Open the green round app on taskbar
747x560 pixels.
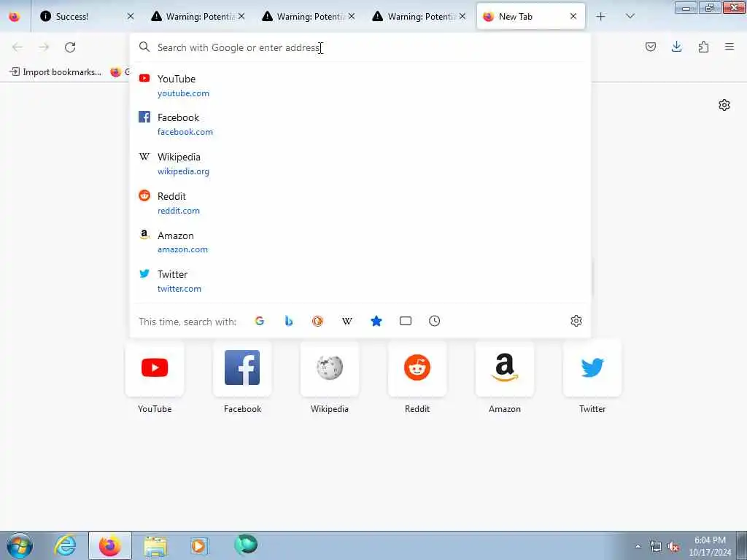point(246,545)
